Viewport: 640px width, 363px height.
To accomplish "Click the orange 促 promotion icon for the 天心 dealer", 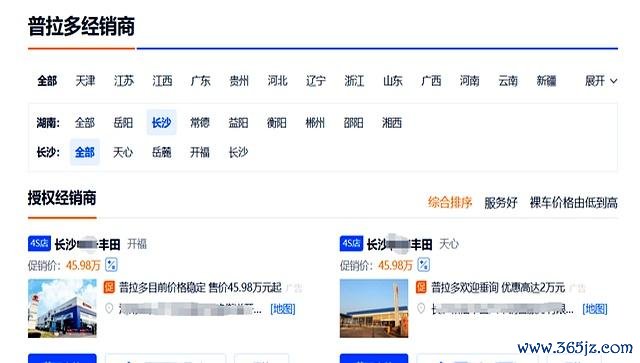I will 421,287.
